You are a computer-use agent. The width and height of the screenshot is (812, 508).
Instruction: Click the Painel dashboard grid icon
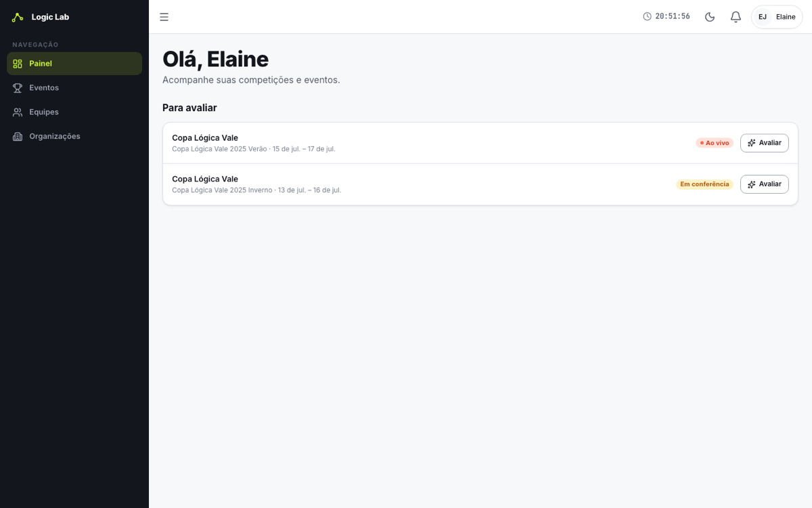pyautogui.click(x=18, y=64)
